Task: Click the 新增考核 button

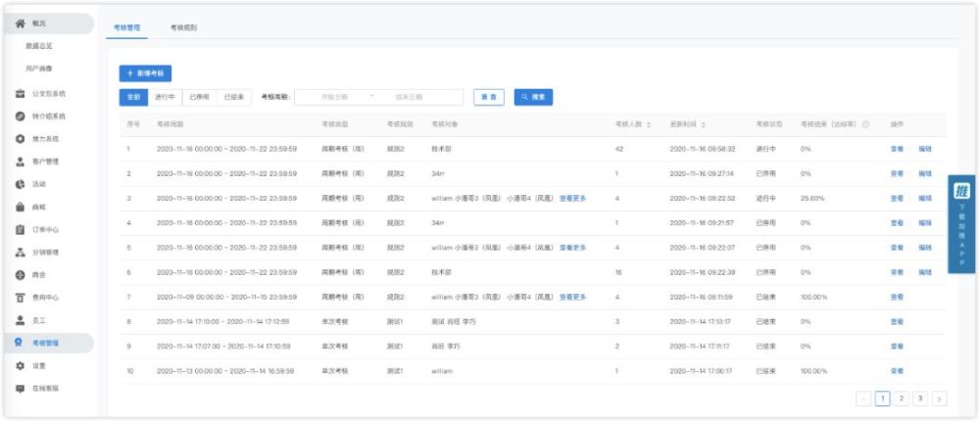Action: (146, 73)
